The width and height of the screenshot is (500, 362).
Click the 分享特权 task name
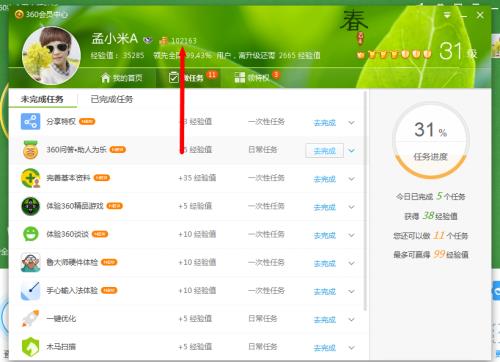click(61, 121)
